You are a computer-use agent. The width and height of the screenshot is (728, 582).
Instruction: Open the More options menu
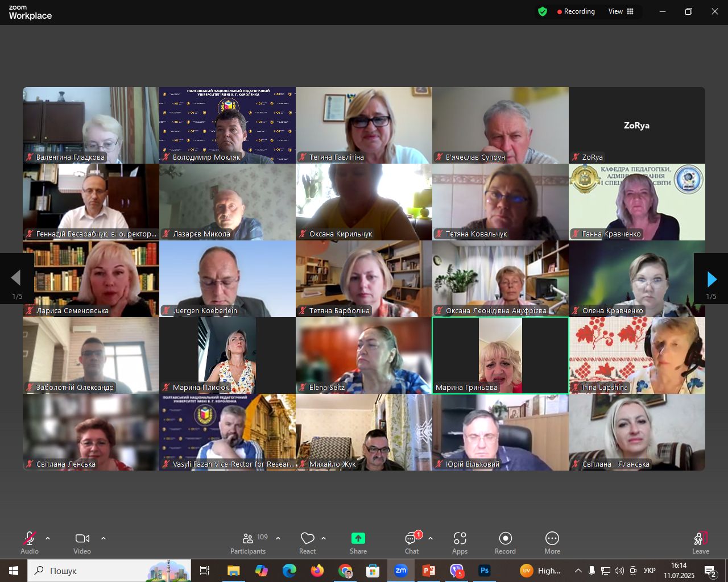(552, 543)
